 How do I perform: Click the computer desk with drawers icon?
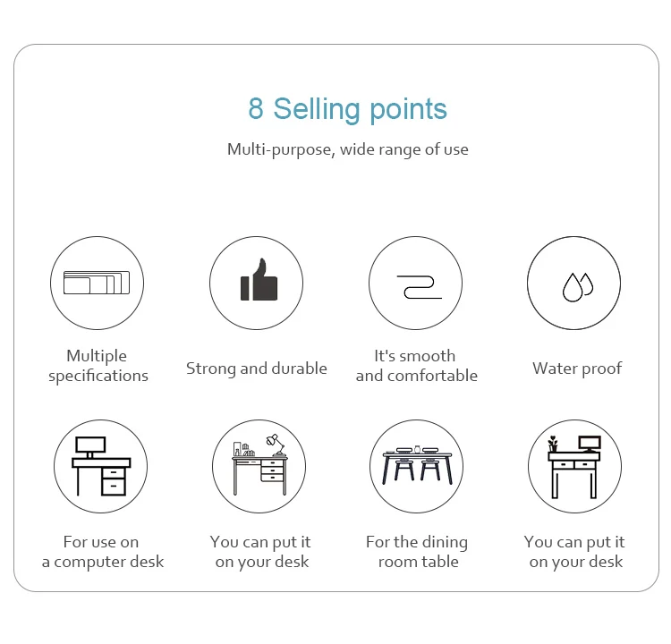[x=98, y=466]
